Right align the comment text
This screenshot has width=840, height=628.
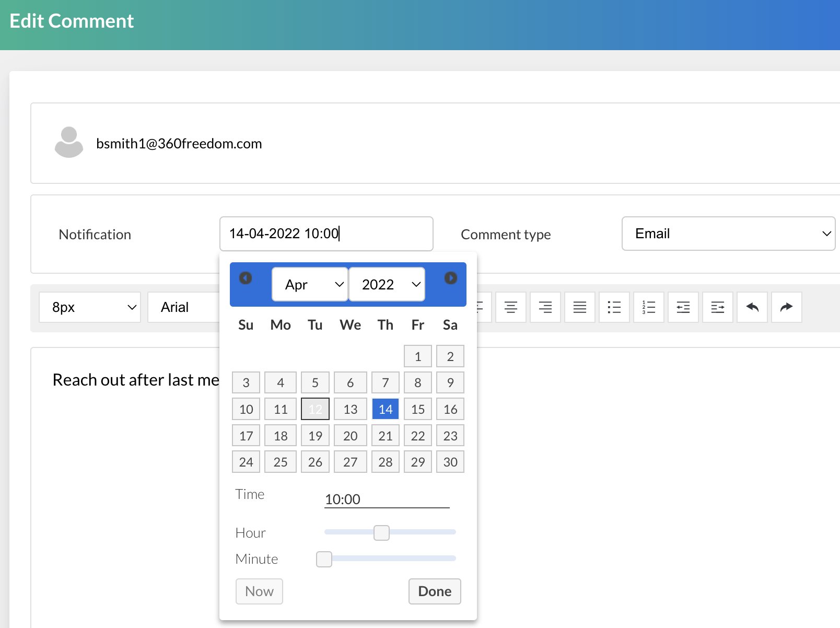point(545,307)
